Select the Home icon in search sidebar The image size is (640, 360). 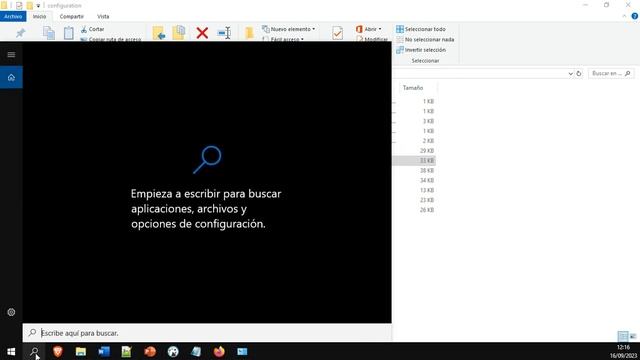(11, 77)
